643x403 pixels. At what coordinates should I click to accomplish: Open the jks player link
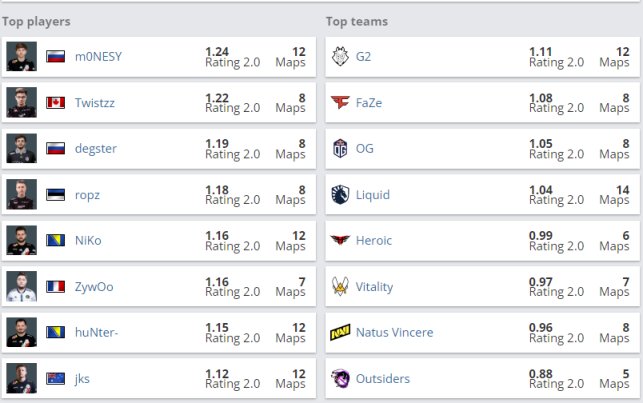[x=82, y=379]
